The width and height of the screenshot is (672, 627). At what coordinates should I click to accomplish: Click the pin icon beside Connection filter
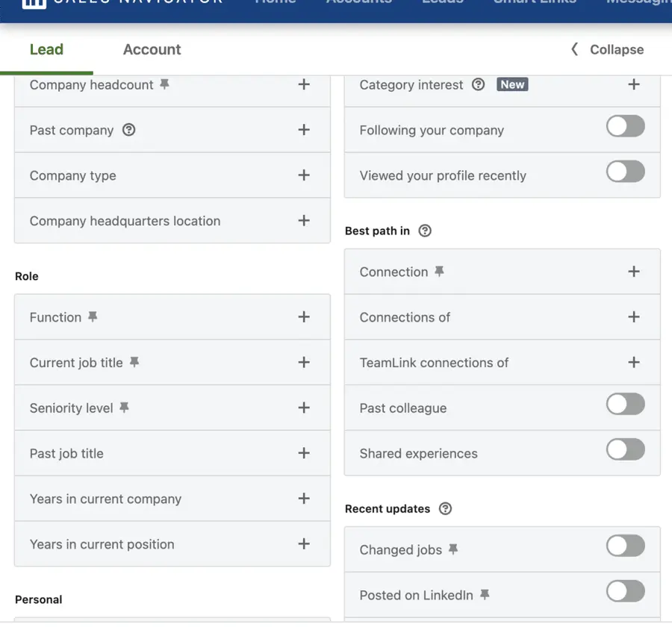440,271
